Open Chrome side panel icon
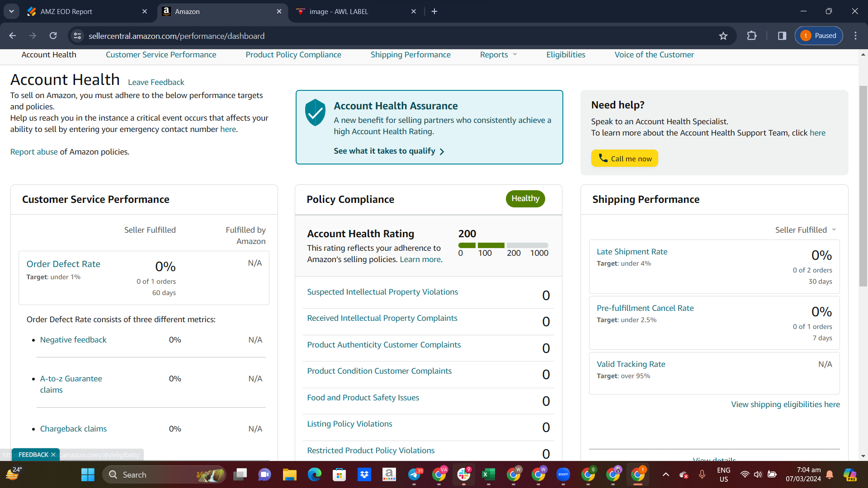This screenshot has width=868, height=488. [782, 36]
